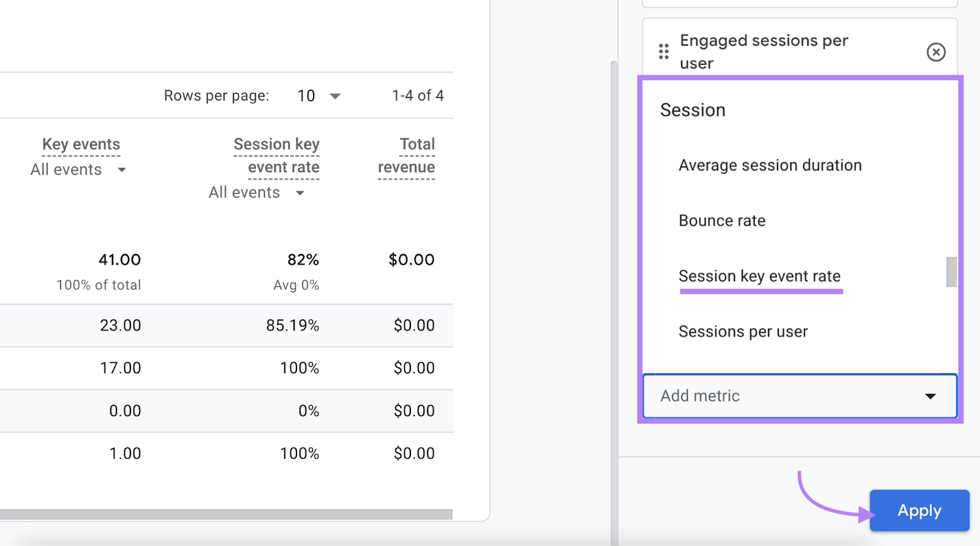Click the drag handle for Engaged sessions per user
Image resolution: width=980 pixels, height=546 pixels.
(663, 51)
